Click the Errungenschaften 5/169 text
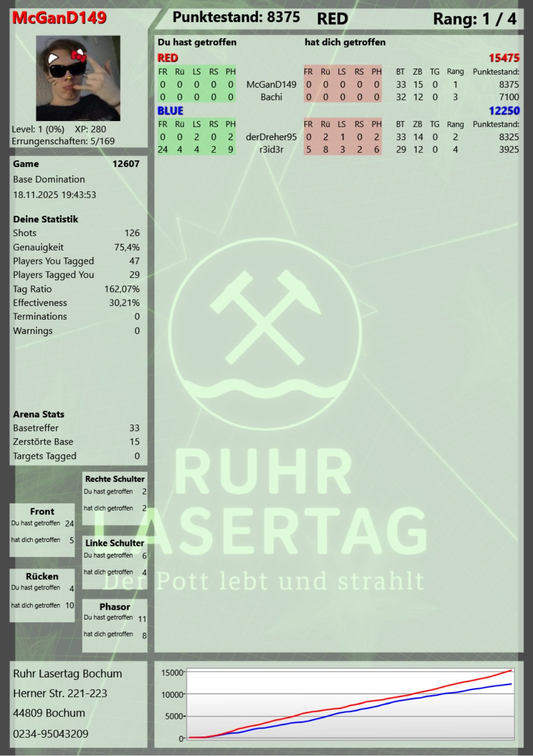The height and width of the screenshot is (756, 533). click(x=63, y=141)
